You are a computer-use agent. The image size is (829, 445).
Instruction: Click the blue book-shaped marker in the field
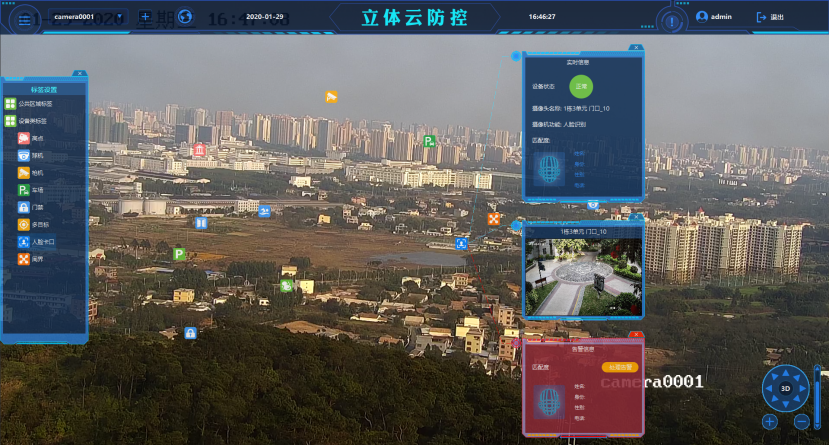point(201,223)
